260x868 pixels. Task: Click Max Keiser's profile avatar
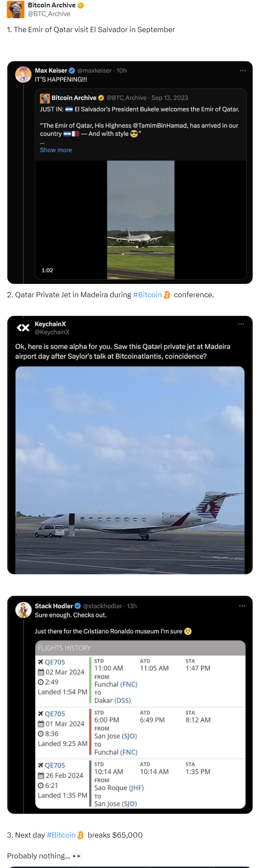pos(23,75)
